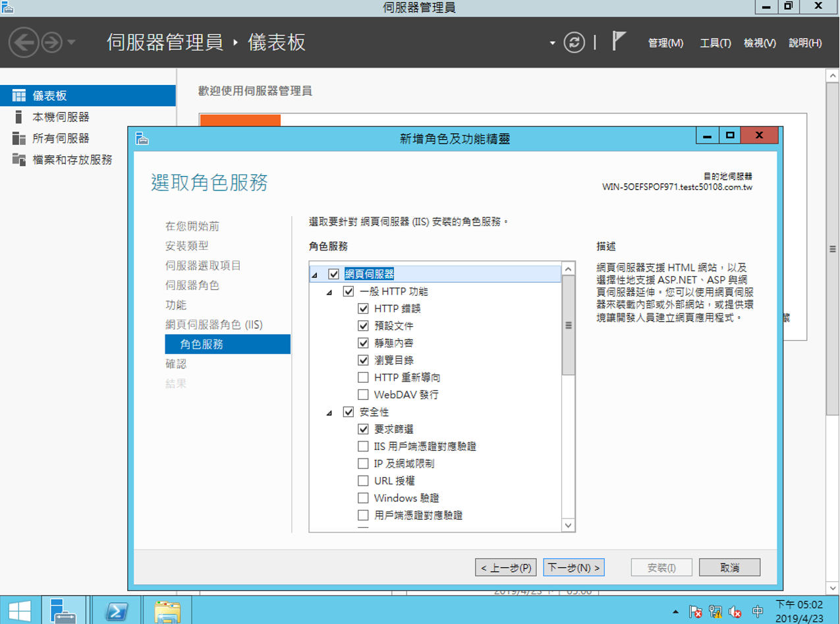
Task: Open the 說明(H) menu
Action: pos(805,43)
